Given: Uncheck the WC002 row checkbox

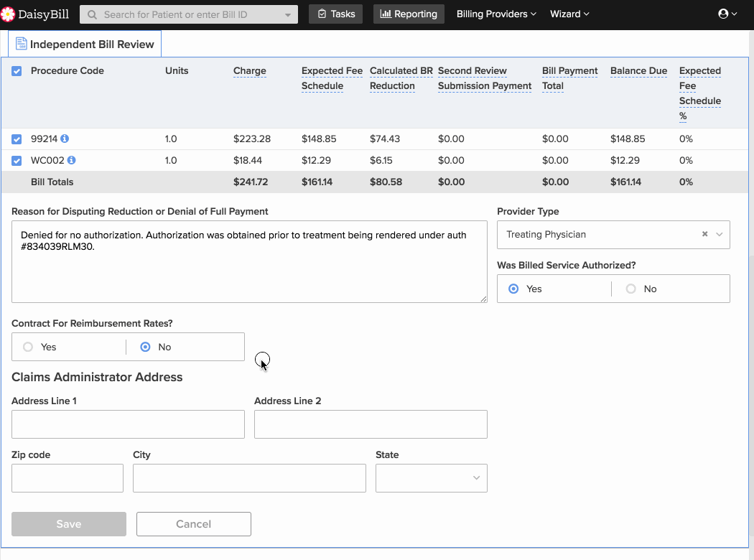Looking at the screenshot, I should point(17,161).
